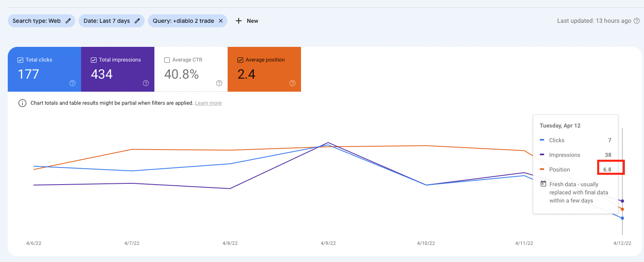644x262 pixels.
Task: Open the Date: Last 7 days filter
Action: (x=107, y=21)
